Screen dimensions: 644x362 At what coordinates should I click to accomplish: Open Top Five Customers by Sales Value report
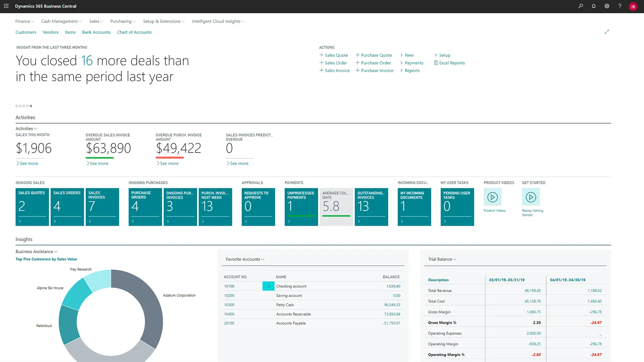pos(46,259)
